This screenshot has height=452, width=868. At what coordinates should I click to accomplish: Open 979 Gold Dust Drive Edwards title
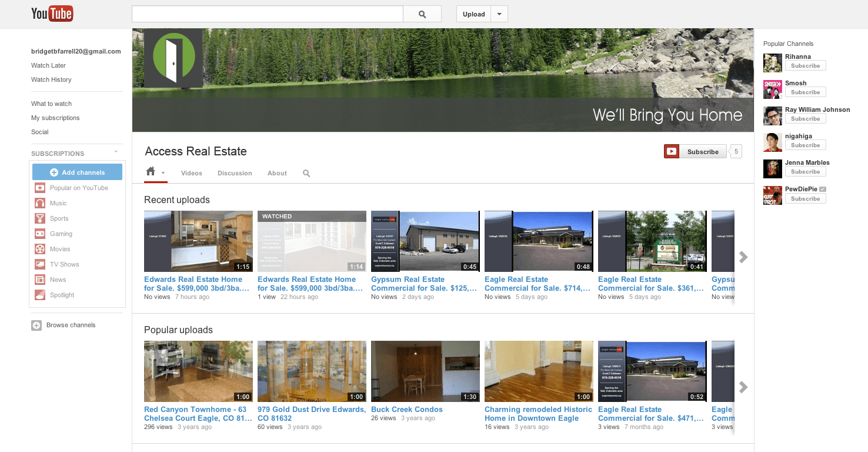312,414
